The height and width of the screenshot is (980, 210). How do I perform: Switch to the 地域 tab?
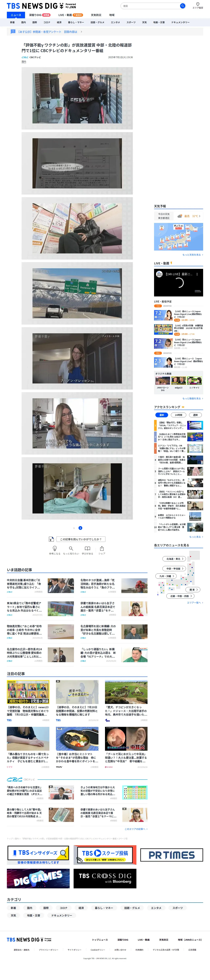coord(112,15)
